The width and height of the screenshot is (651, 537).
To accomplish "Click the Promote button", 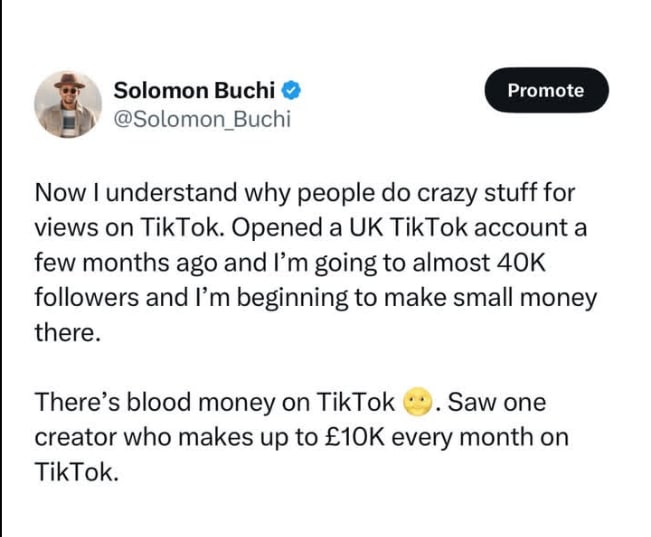I will [545, 90].
